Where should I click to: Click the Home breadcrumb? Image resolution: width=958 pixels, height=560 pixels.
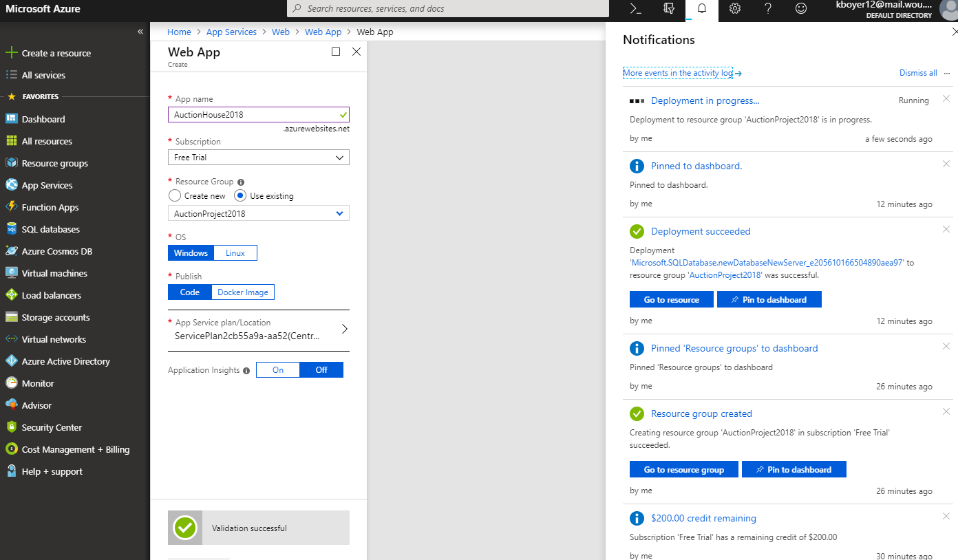coord(179,32)
